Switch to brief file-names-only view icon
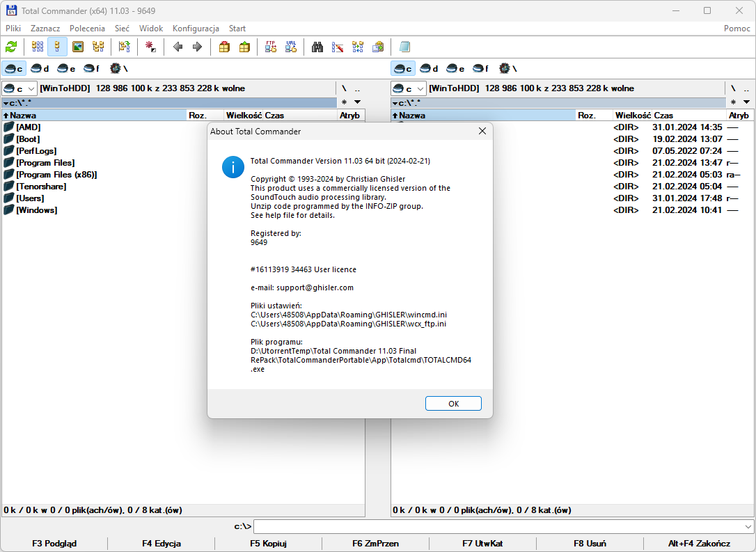The image size is (756, 552). point(38,47)
